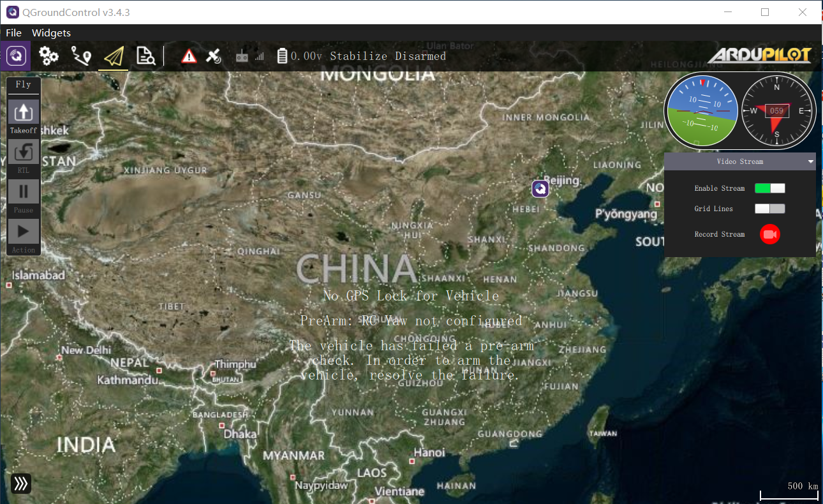Start recording with Record Stream button
Viewport: 823px width, 504px height.
click(x=770, y=234)
